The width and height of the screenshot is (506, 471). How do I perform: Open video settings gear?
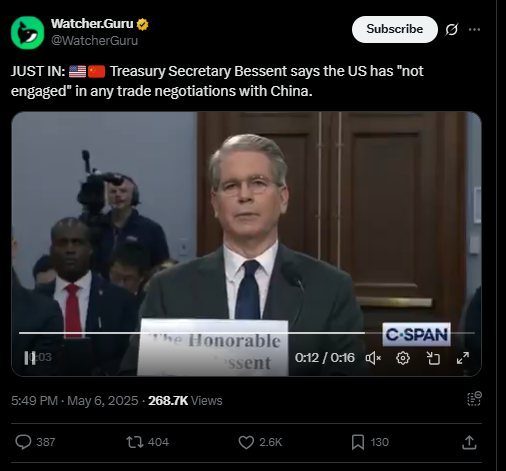tap(403, 358)
